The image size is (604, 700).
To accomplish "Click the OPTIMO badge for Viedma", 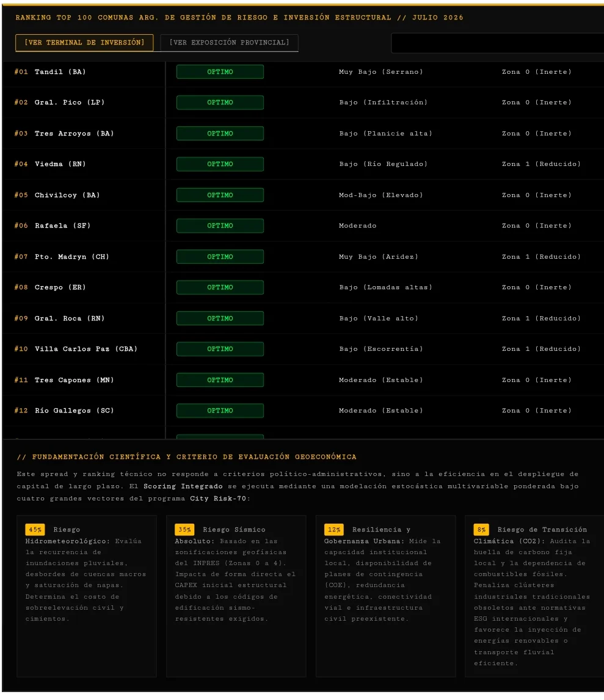I will tap(220, 164).
